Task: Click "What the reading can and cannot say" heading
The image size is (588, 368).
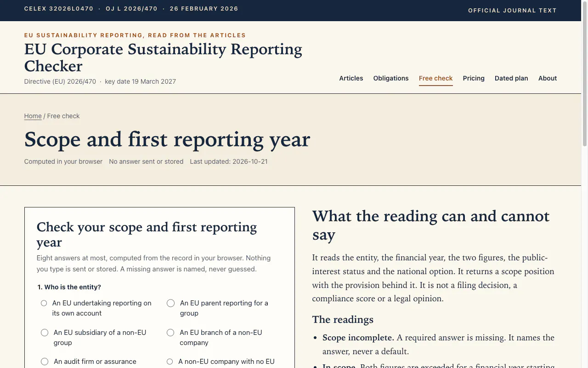Action: tap(431, 225)
